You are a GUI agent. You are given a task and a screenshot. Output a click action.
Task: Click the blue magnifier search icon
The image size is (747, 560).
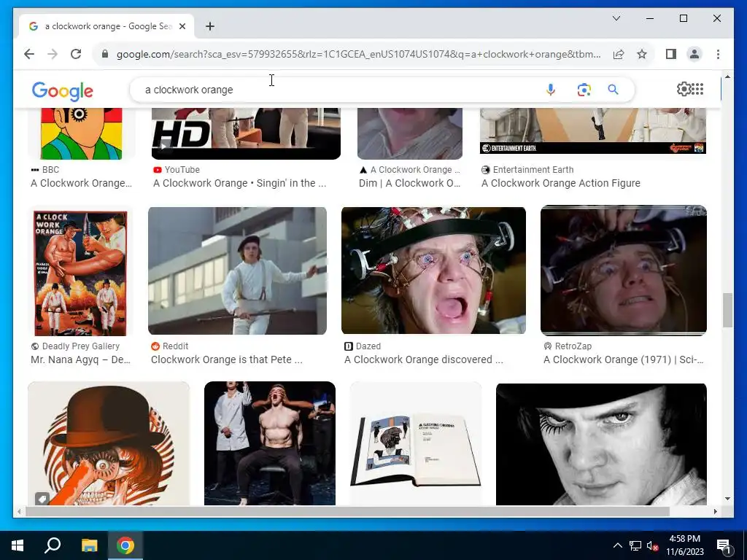[x=613, y=90]
